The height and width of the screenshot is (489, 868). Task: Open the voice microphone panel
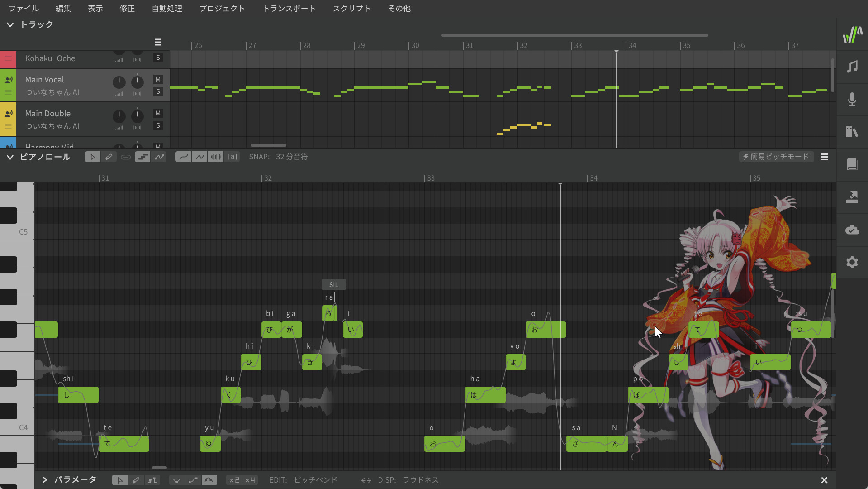[852, 99]
